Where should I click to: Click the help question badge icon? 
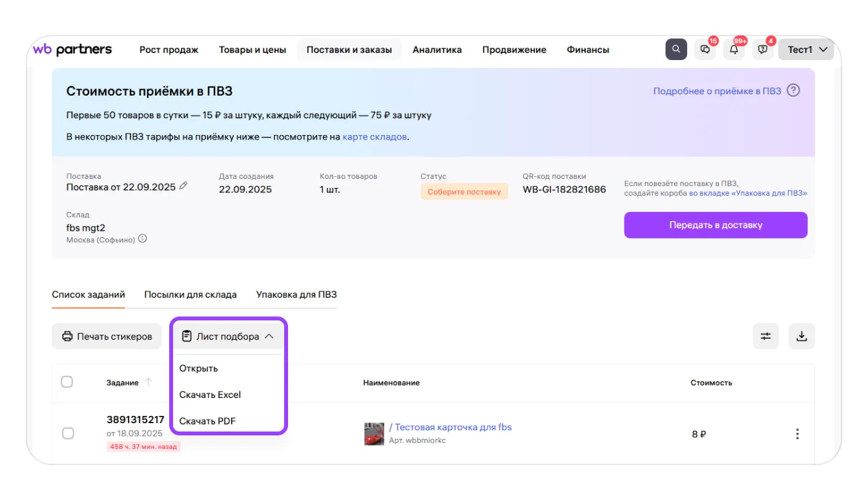tap(763, 50)
